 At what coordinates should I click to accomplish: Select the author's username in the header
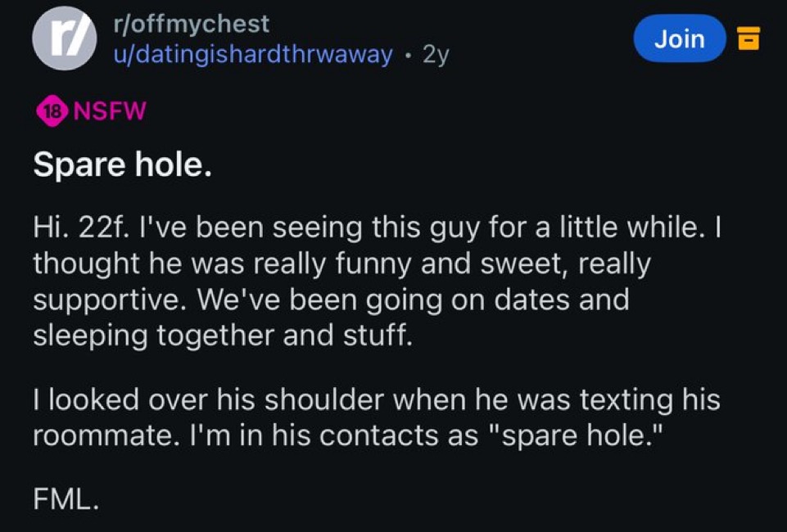click(253, 54)
